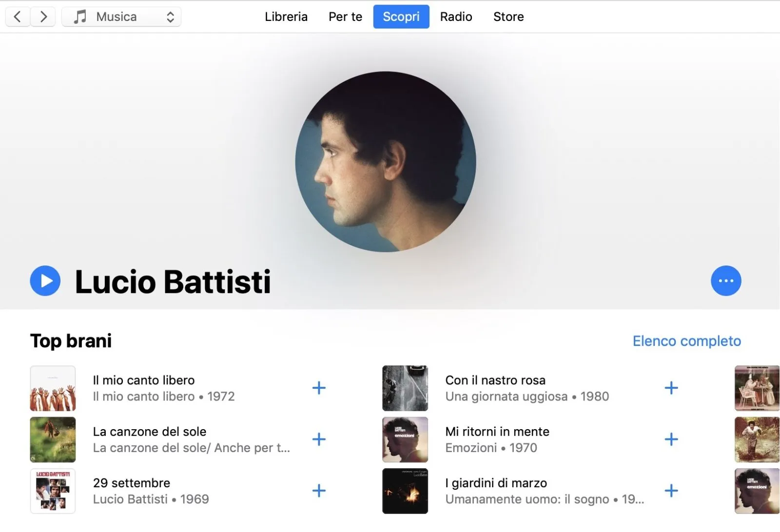The width and height of the screenshot is (780, 532).
Task: Click the back navigation arrow
Action: [x=17, y=16]
